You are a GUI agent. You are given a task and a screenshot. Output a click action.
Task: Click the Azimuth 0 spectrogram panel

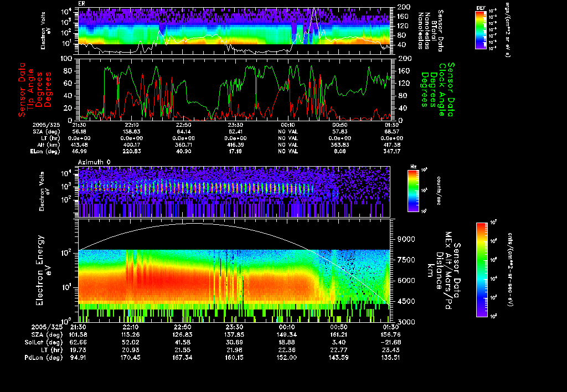pyautogui.click(x=234, y=192)
